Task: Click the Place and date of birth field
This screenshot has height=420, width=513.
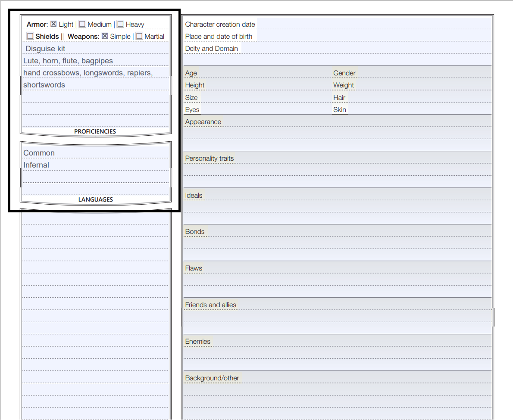Action: 374,36
